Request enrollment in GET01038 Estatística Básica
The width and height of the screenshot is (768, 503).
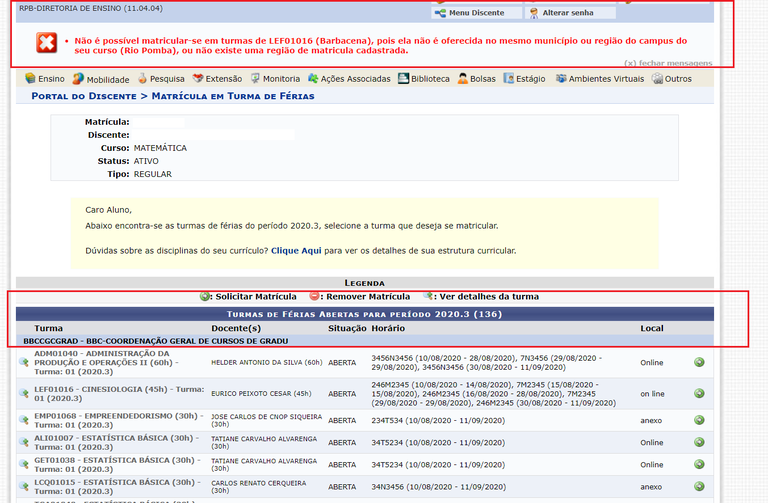(x=699, y=464)
